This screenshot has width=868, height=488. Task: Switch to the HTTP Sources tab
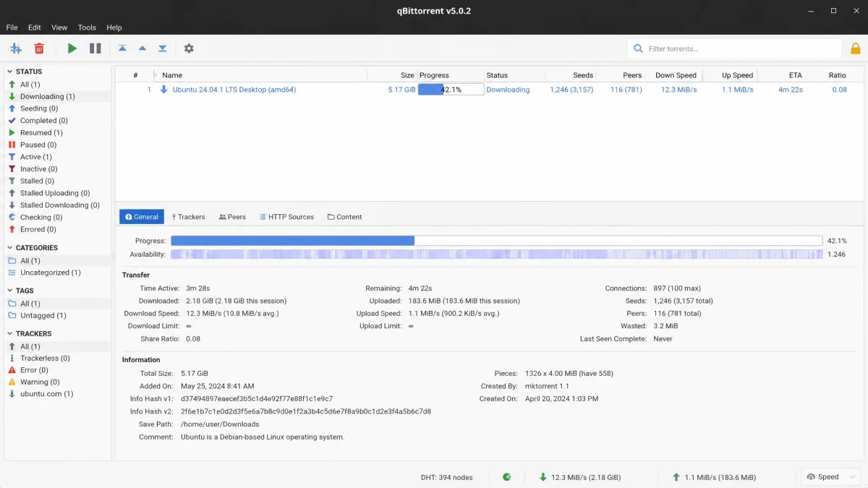coord(286,217)
